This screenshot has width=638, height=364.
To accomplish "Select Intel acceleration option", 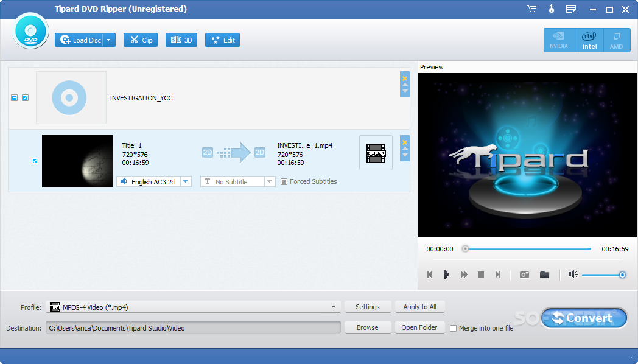I will pos(589,40).
